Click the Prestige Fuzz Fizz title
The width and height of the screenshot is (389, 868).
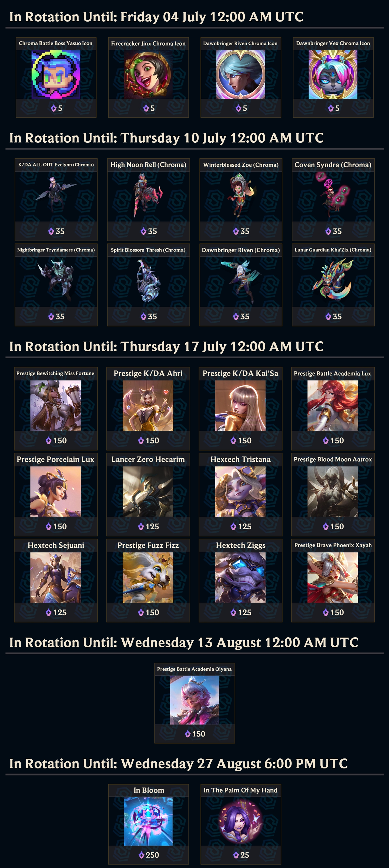[x=148, y=545]
